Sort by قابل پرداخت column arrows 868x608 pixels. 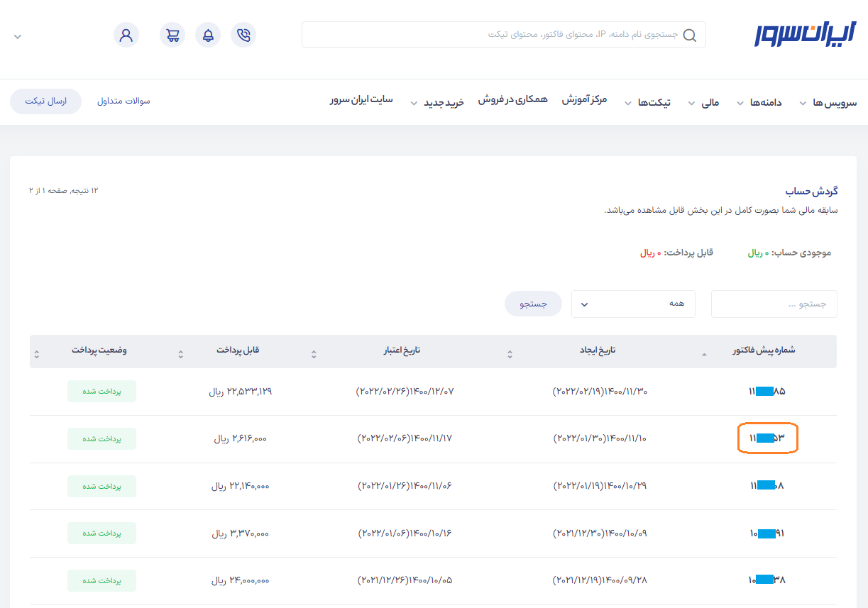click(181, 353)
